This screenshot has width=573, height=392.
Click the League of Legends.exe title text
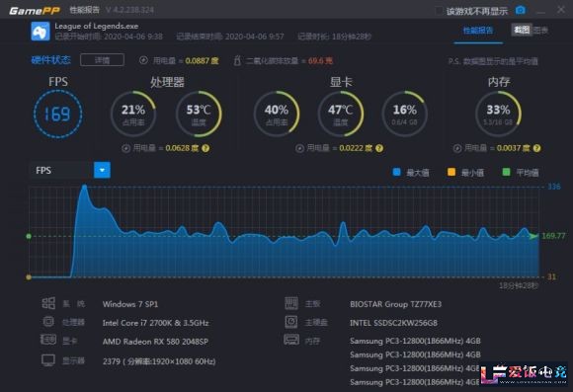tap(97, 26)
